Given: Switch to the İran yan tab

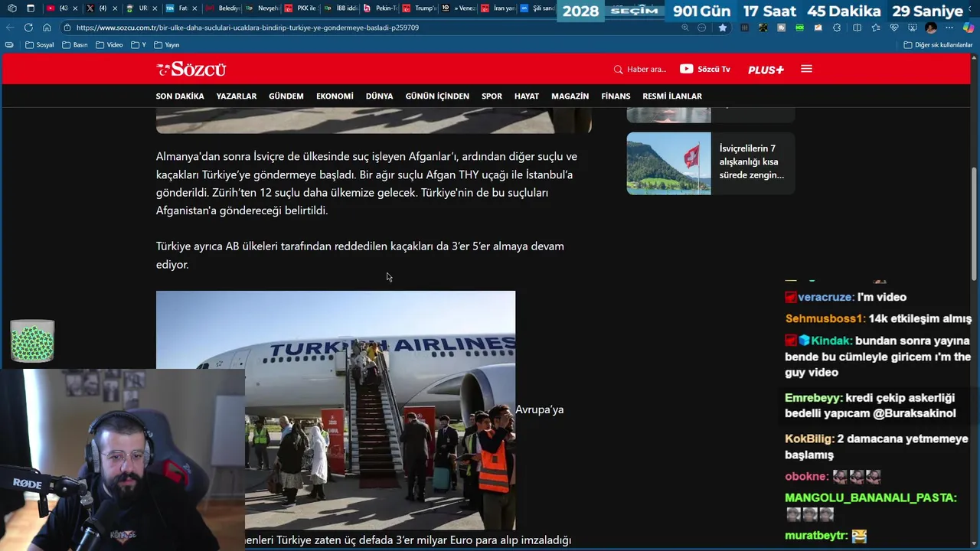Looking at the screenshot, I should pos(498,8).
